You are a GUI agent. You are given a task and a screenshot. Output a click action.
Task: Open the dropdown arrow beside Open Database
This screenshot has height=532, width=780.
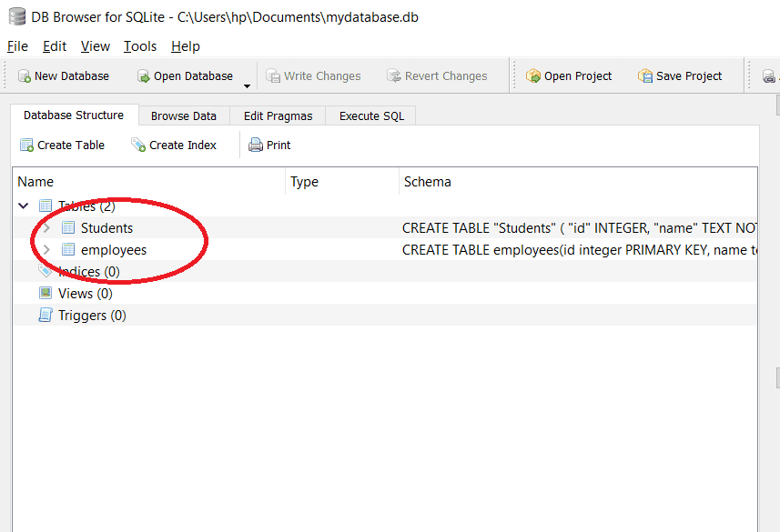pyautogui.click(x=247, y=86)
